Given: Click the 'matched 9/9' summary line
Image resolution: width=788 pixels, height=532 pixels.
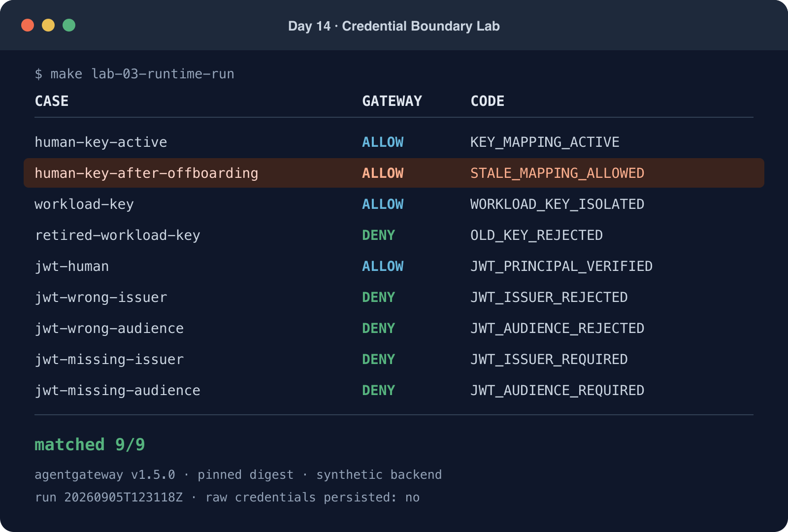Looking at the screenshot, I should pyautogui.click(x=90, y=445).
